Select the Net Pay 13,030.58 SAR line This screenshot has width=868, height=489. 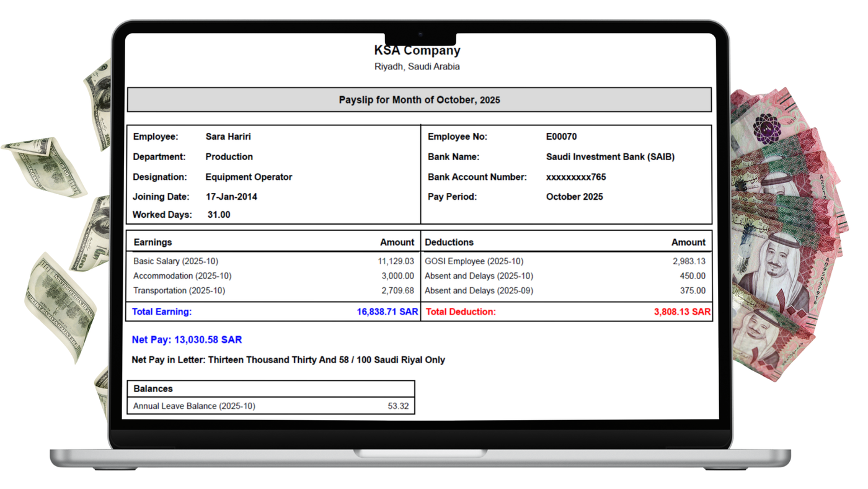coord(186,339)
